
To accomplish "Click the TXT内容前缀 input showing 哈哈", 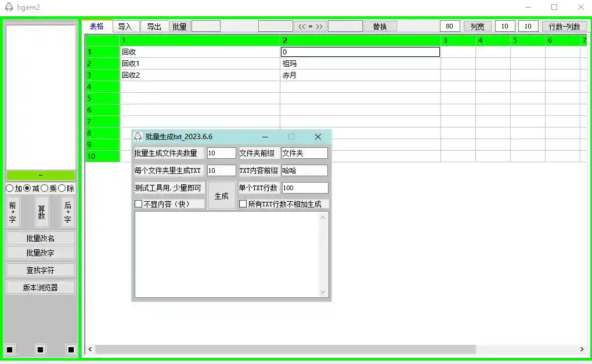I will click(x=305, y=170).
